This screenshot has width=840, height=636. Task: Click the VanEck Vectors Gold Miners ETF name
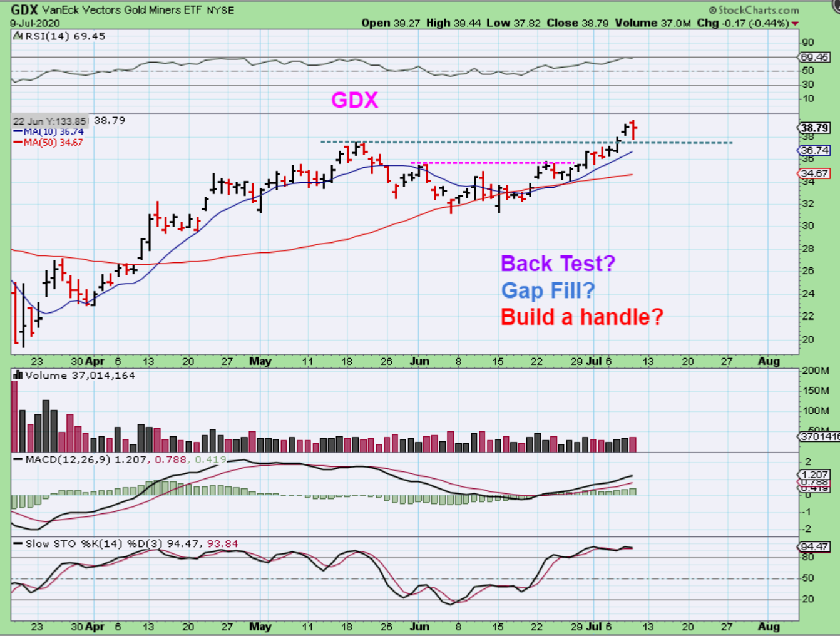click(122, 10)
